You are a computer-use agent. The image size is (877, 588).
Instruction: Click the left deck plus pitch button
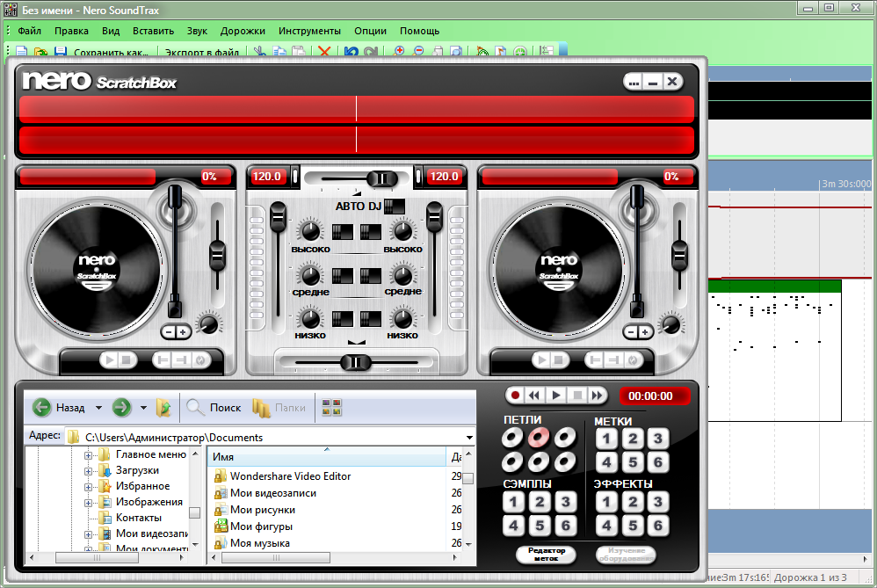(x=183, y=331)
